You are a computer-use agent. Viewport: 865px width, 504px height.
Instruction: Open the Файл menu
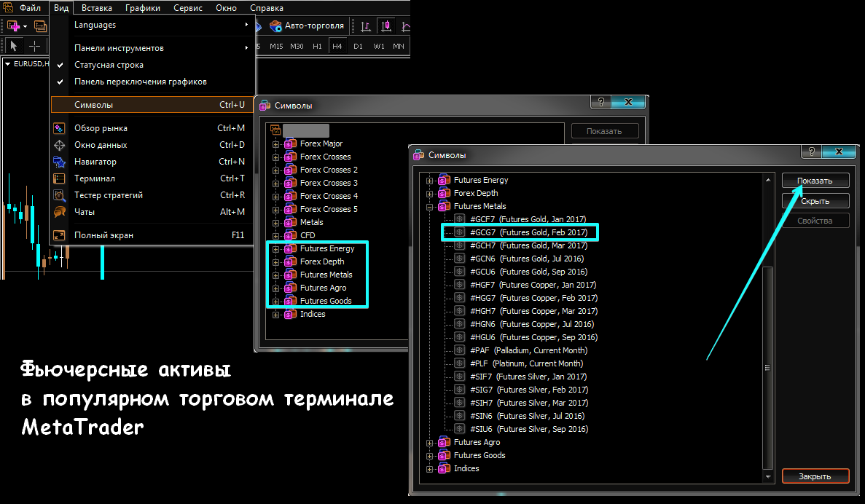click(x=31, y=8)
